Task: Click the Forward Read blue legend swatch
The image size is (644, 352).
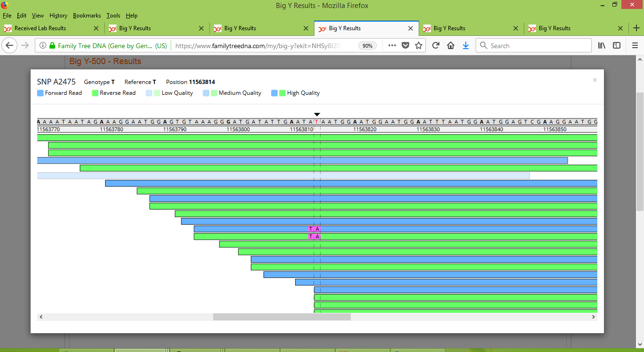Action: pyautogui.click(x=40, y=93)
